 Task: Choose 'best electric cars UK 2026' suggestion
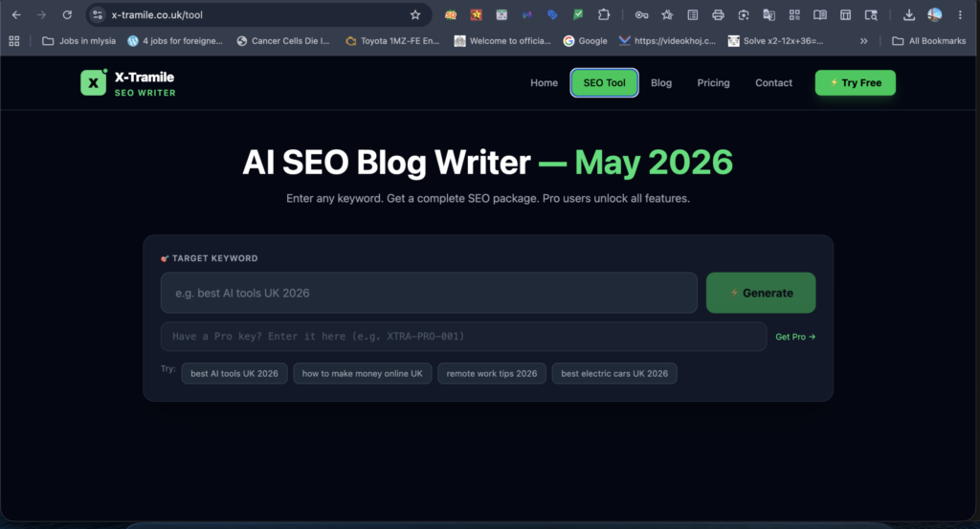614,373
